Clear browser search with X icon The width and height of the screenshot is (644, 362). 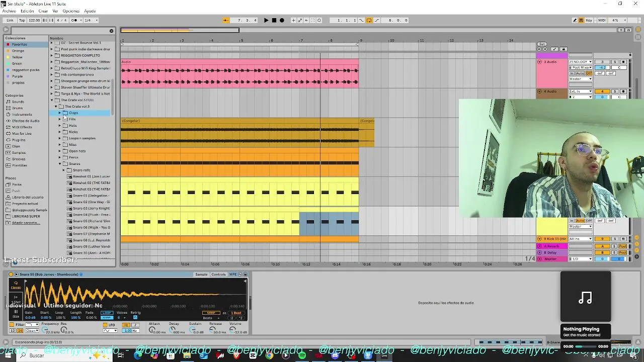(x=111, y=31)
